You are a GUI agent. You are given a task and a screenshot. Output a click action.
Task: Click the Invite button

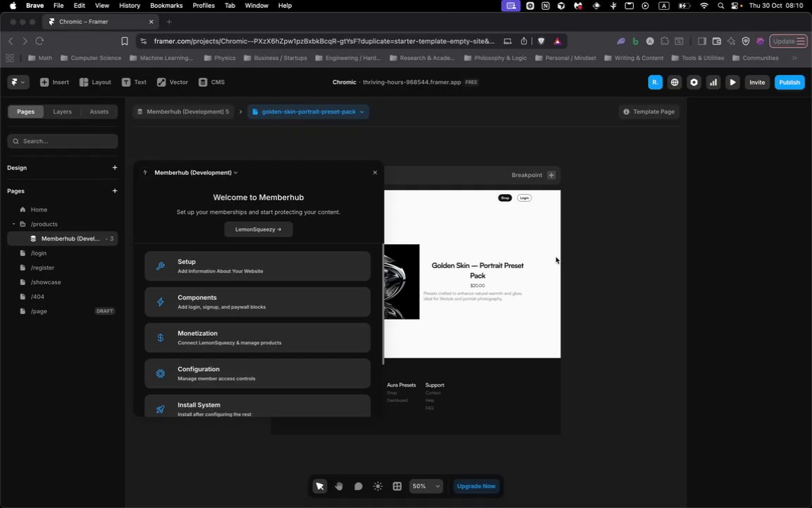pos(756,82)
